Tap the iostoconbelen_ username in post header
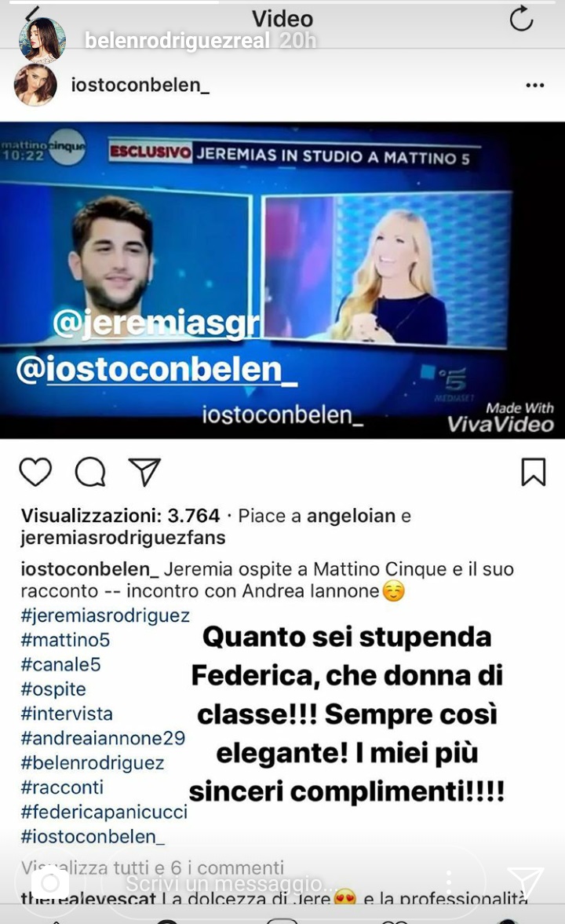 (x=140, y=86)
